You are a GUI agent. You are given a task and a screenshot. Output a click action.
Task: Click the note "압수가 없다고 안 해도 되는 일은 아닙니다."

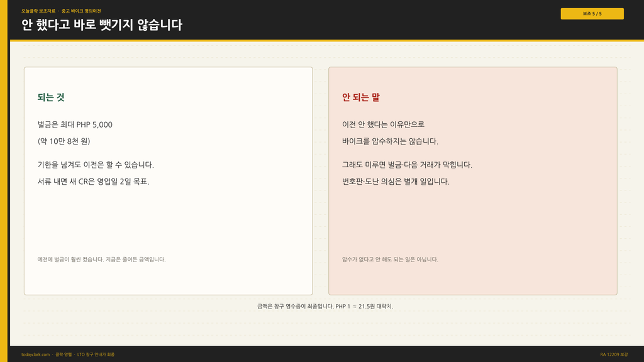pyautogui.click(x=390, y=260)
